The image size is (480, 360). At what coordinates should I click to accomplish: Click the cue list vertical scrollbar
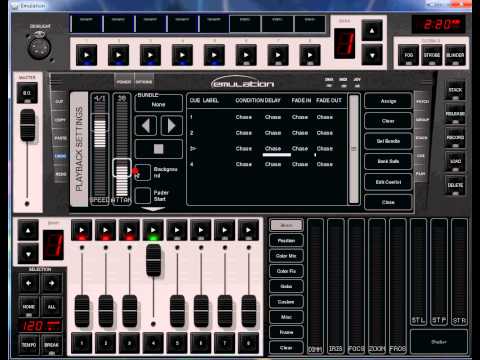(354, 149)
